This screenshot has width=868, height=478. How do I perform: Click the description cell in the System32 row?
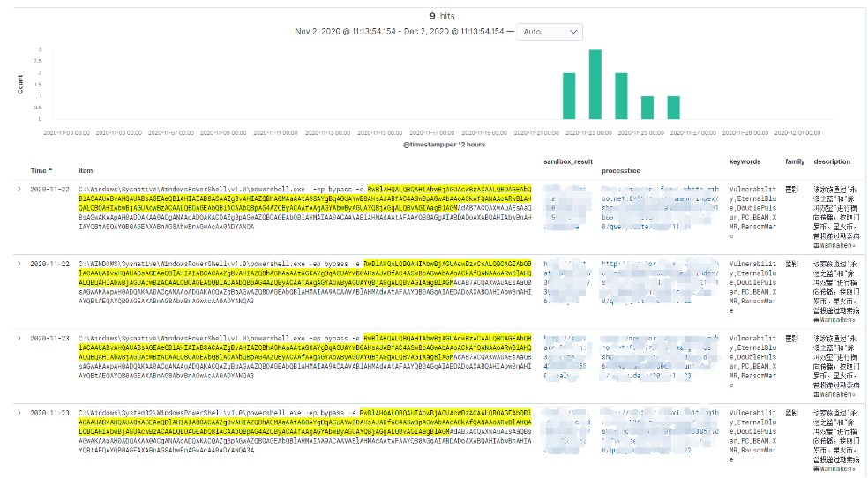click(836, 440)
